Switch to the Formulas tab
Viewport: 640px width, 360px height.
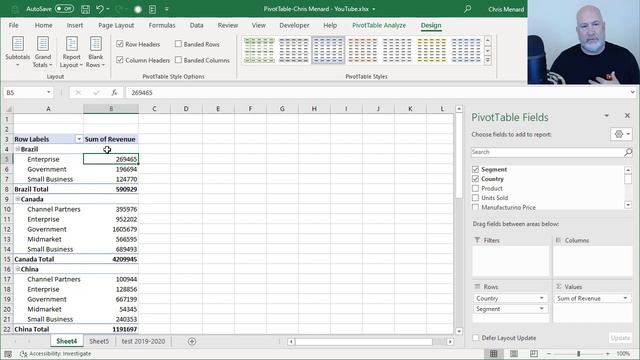click(162, 25)
